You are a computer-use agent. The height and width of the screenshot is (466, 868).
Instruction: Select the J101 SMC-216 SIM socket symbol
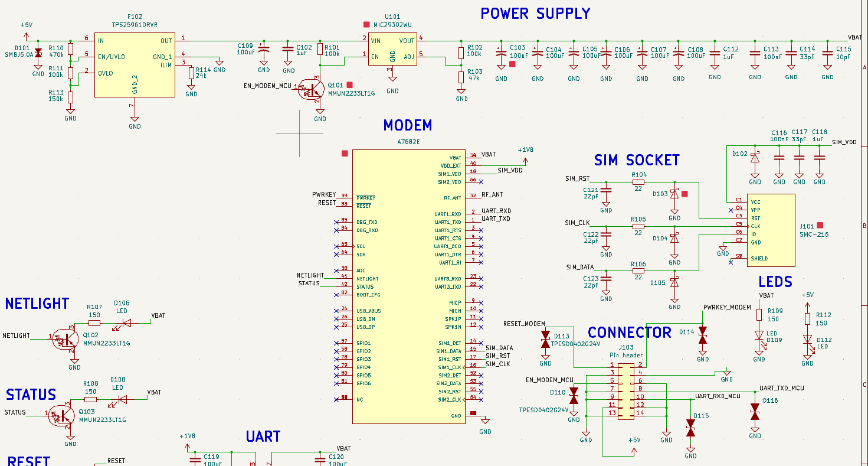coord(771,230)
